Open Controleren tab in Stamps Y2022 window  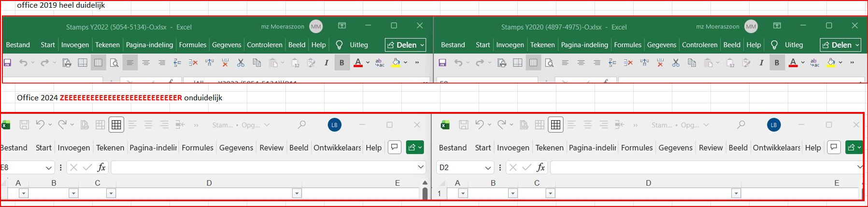(265, 45)
